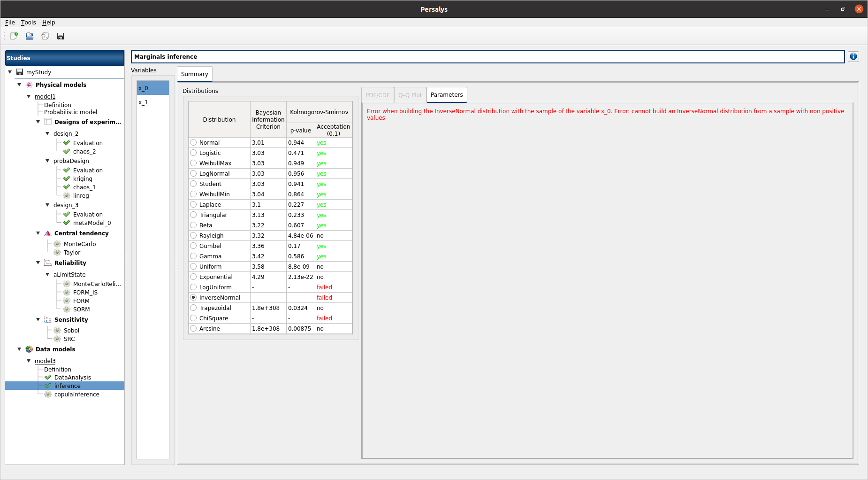868x480 pixels.
Task: Collapse the Reliability tree section
Action: point(38,263)
